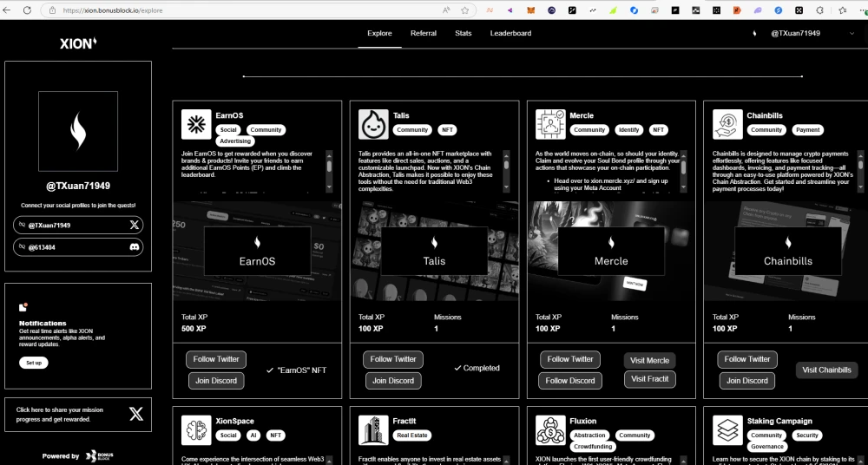Click the Talis water drop logo
The image size is (868, 465).
373,125
